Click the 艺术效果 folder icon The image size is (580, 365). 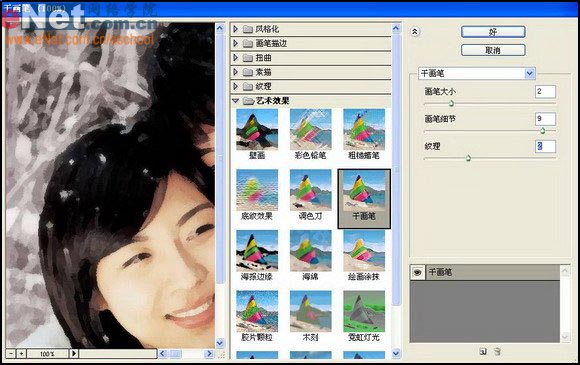tap(248, 101)
